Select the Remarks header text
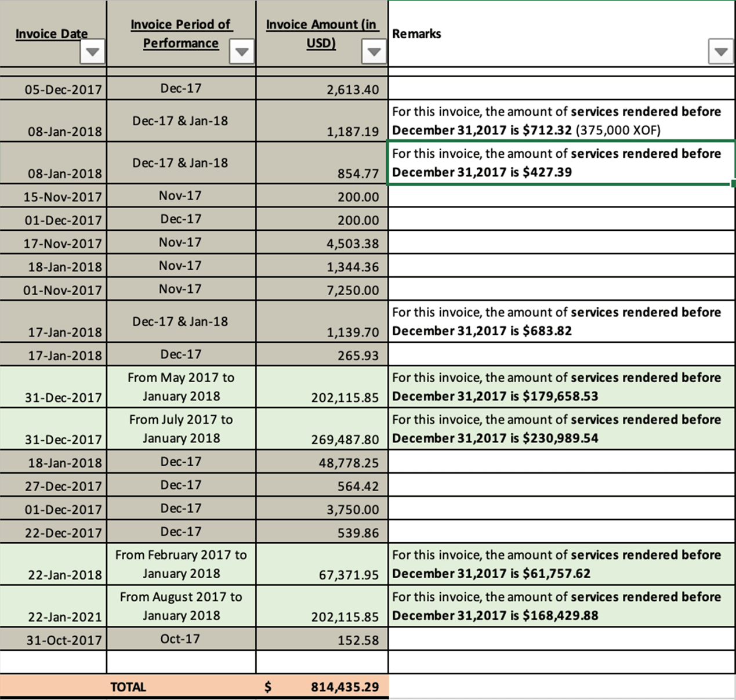The image size is (736, 700). 416,34
